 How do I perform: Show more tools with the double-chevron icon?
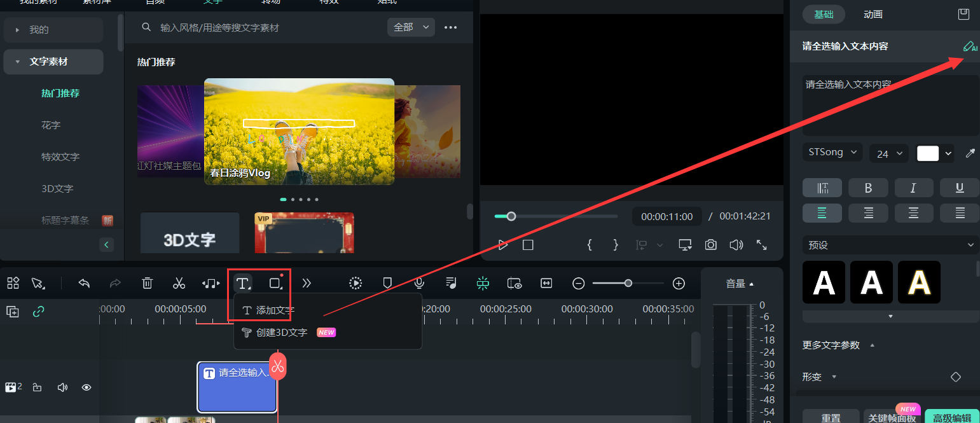[x=307, y=283]
